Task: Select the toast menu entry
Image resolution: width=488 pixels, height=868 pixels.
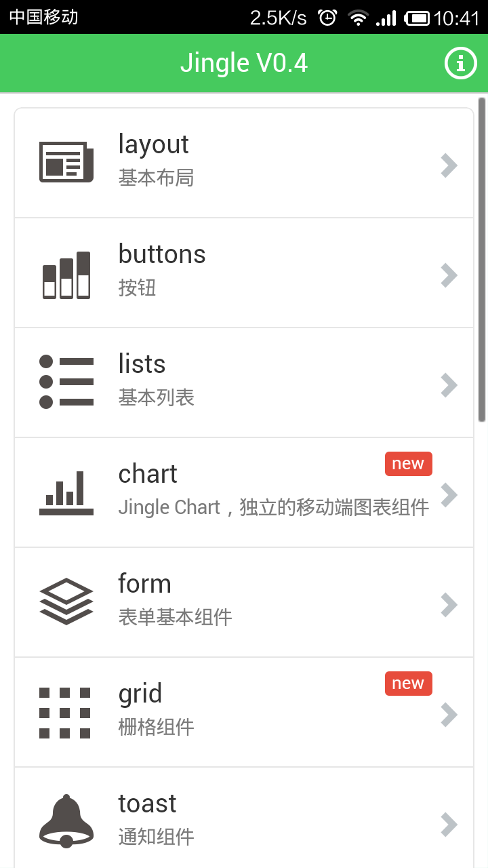Action: click(x=244, y=821)
